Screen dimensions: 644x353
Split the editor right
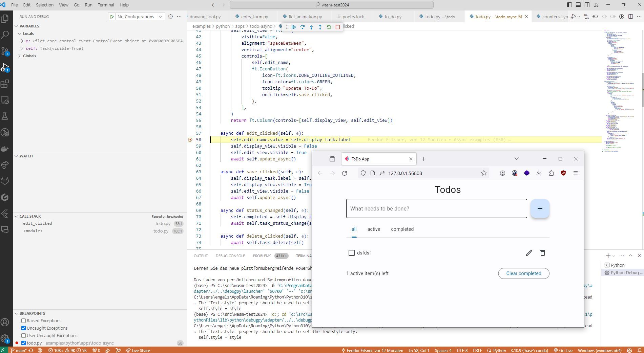coord(630,17)
